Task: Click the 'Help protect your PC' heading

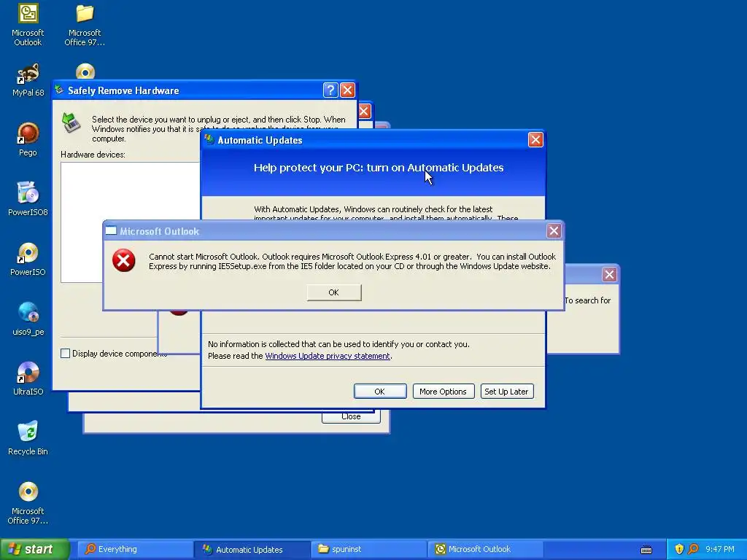Action: coord(379,168)
